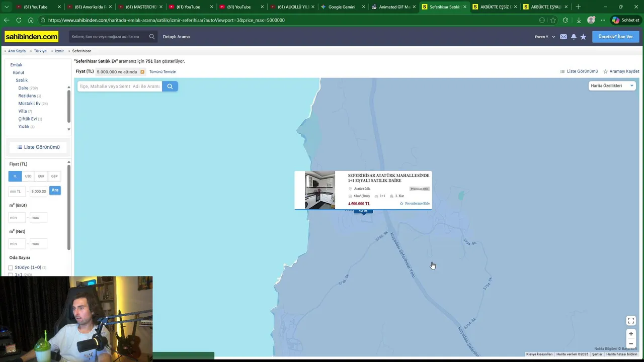Viewport: 644px width, 362px height.
Task: Click the browser home icon
Action: pyautogui.click(x=31, y=20)
